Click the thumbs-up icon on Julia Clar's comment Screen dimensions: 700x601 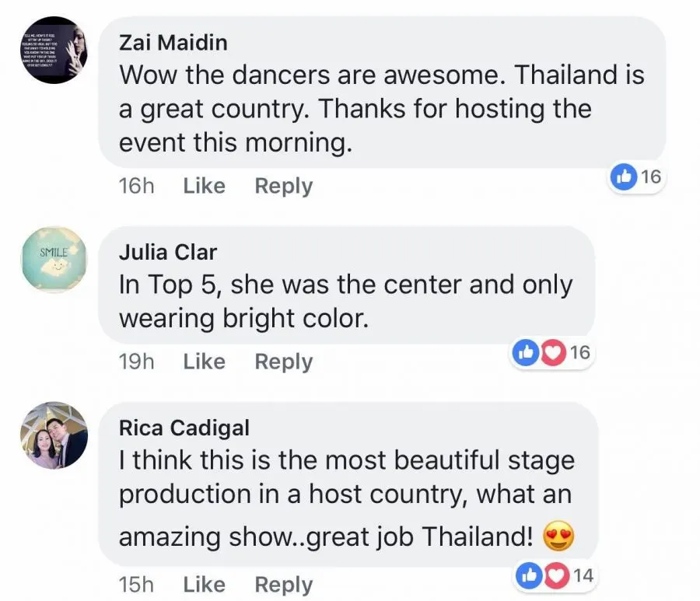[x=527, y=353]
